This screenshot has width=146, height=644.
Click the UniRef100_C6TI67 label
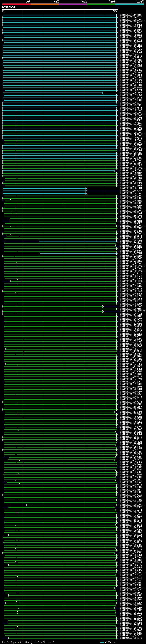pyautogui.click(x=131, y=93)
